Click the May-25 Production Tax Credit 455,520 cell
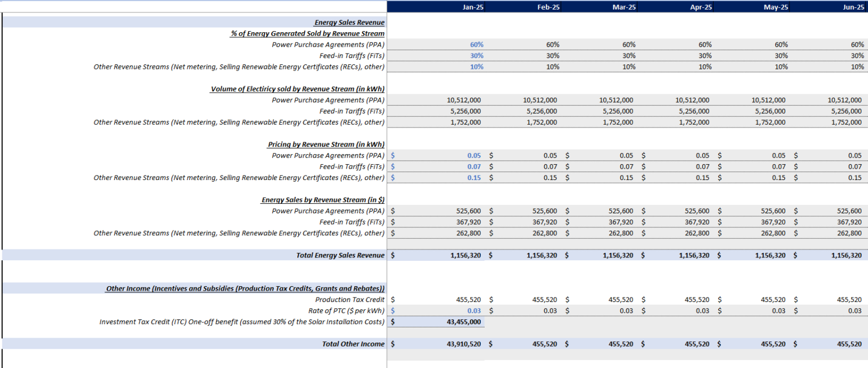The width and height of the screenshot is (868, 368). point(752,300)
